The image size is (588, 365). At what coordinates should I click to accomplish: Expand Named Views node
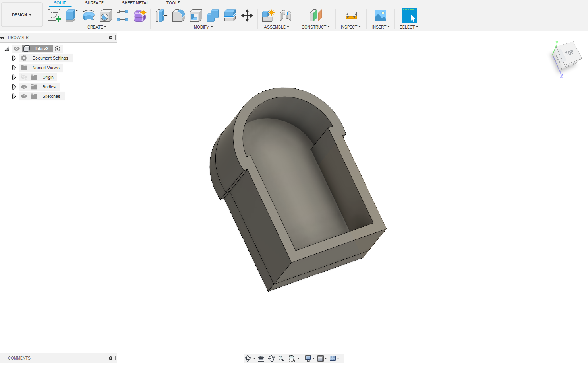click(14, 68)
